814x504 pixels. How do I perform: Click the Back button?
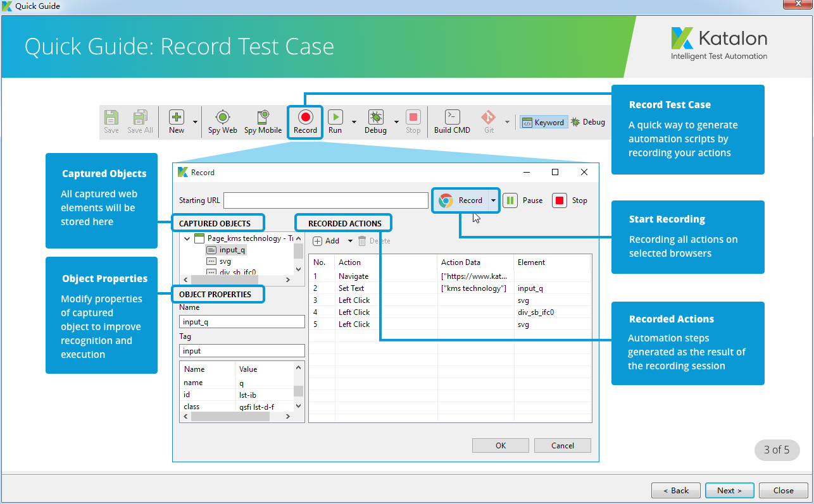tap(676, 490)
